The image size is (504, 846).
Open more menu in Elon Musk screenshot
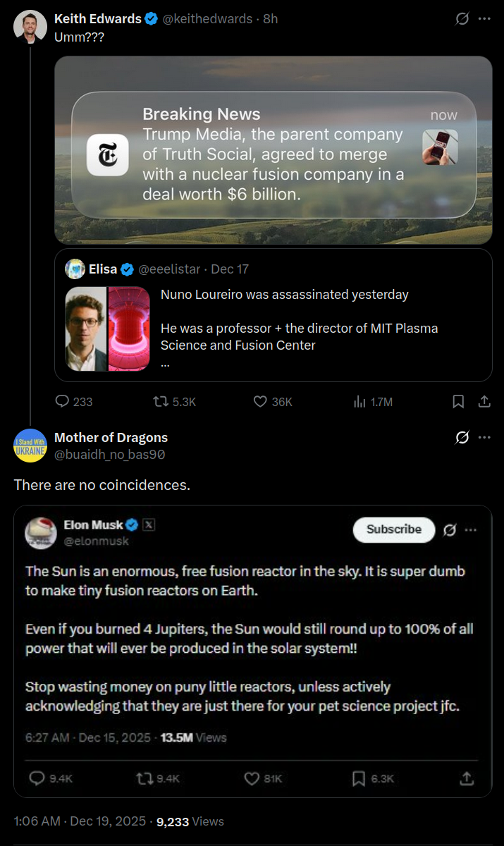471,530
